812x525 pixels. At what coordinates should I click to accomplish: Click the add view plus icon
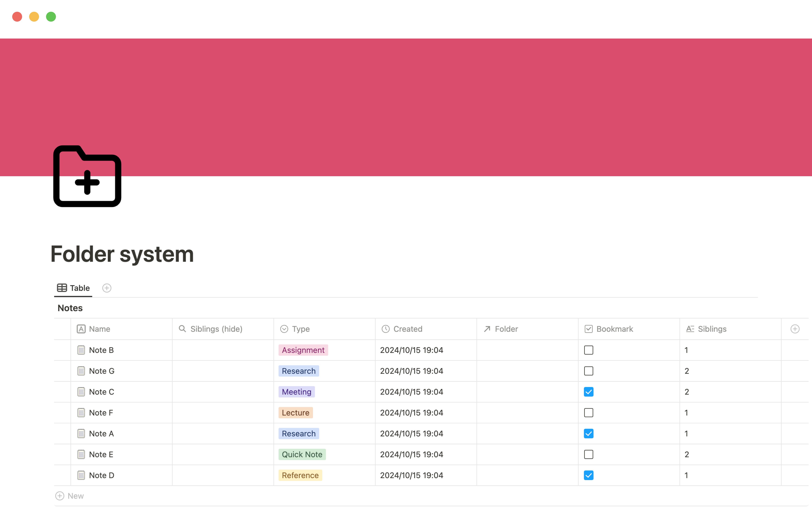coord(107,288)
